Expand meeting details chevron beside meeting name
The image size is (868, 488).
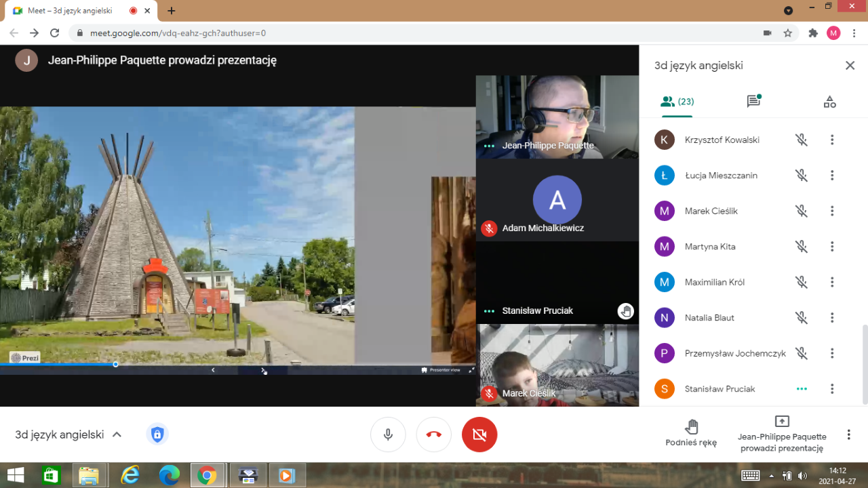click(117, 434)
